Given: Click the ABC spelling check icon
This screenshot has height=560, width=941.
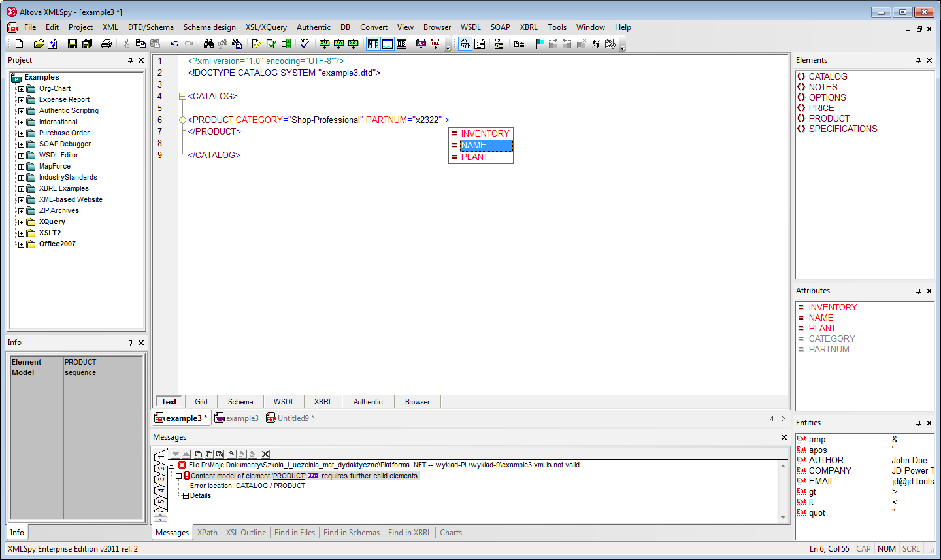Looking at the screenshot, I should click(x=305, y=44).
